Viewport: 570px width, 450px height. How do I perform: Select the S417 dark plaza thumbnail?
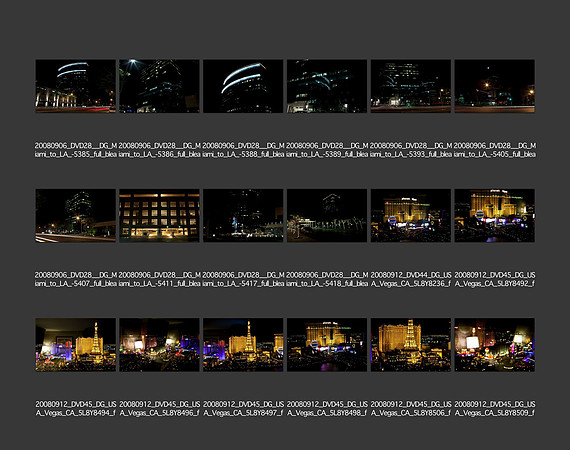[x=243, y=216]
